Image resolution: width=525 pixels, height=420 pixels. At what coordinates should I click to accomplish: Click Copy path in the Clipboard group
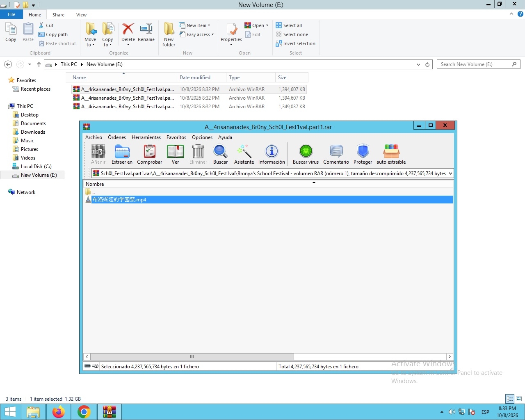coord(53,34)
